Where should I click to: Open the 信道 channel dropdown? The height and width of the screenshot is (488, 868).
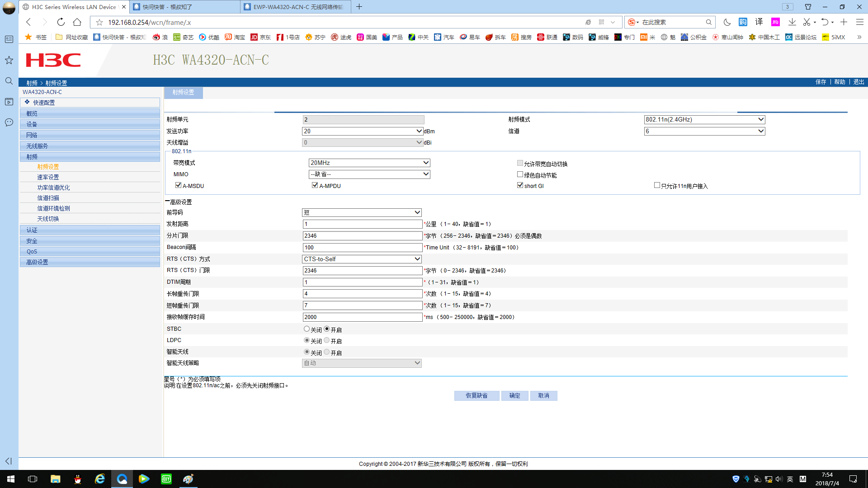[704, 131]
